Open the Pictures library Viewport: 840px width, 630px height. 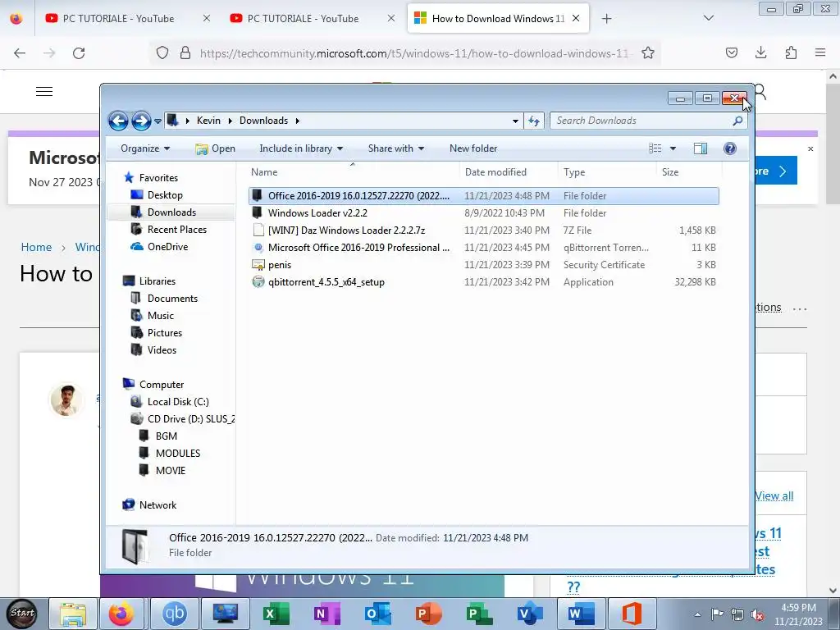(164, 333)
